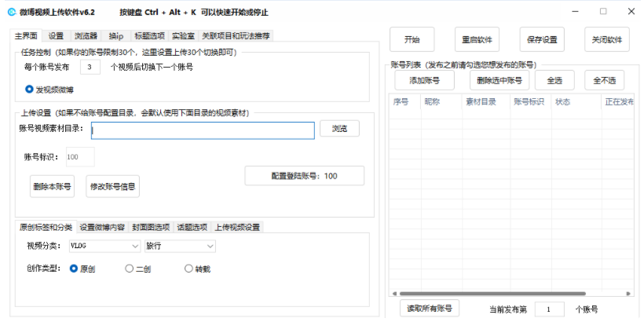Click the 昵称 column header
The image size is (644, 322).
[441, 102]
